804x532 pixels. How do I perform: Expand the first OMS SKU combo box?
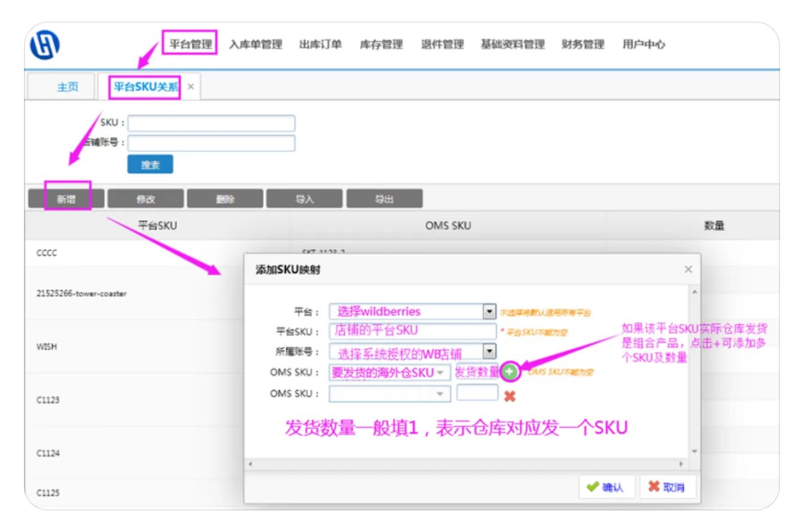[441, 372]
